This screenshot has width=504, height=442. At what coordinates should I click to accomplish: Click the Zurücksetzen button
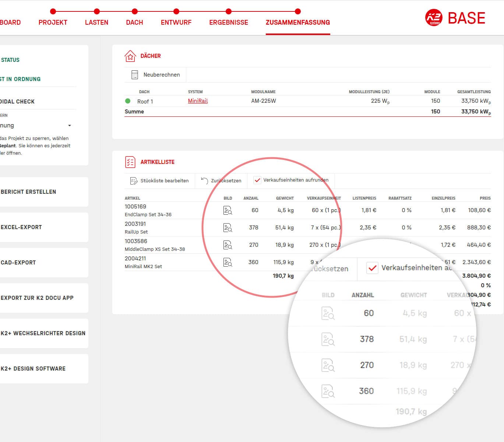(221, 180)
